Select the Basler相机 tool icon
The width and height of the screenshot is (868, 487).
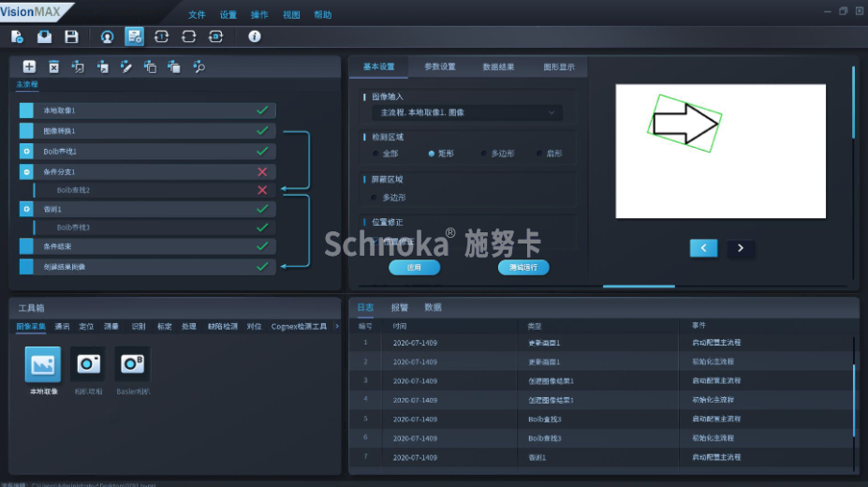click(132, 364)
